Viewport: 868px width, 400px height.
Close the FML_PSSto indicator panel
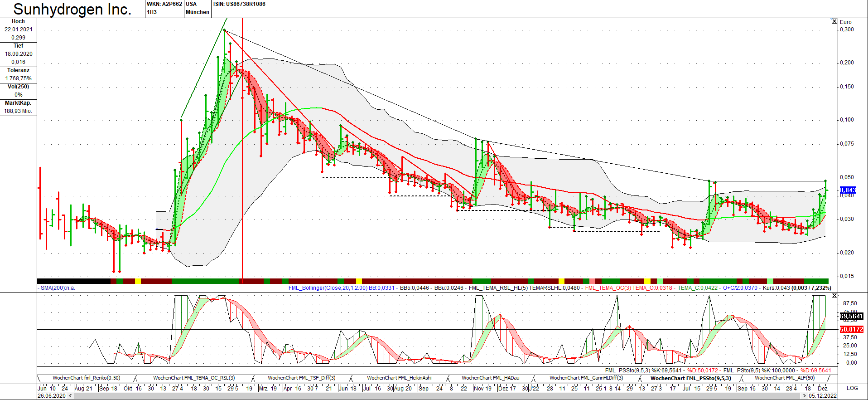point(834,296)
